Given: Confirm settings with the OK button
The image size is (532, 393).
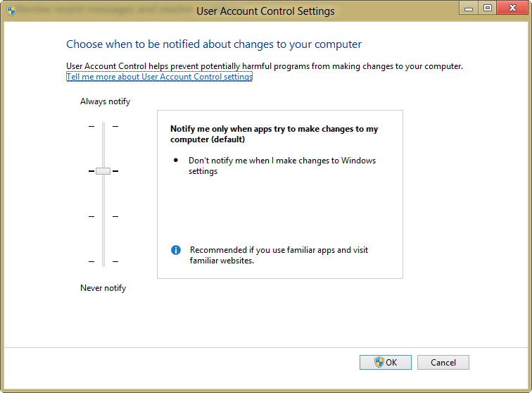Looking at the screenshot, I should click(386, 362).
